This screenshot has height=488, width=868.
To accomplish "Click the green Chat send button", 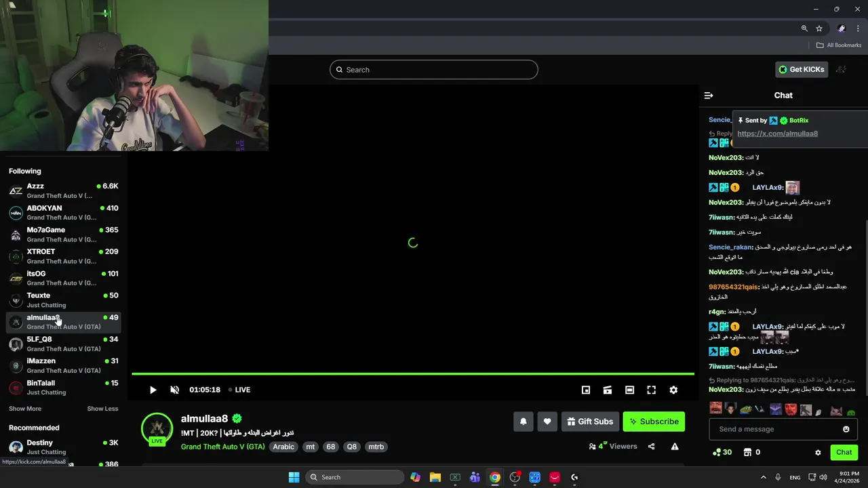I will coord(844,452).
